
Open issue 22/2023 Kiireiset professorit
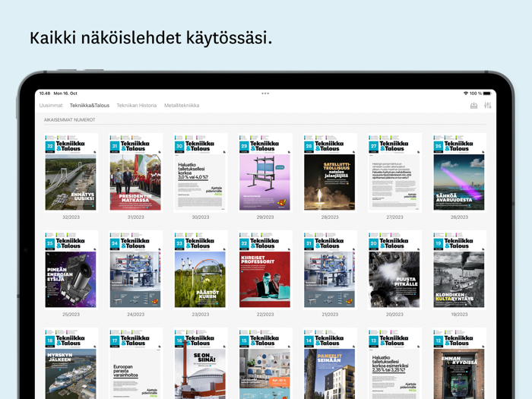click(265, 270)
